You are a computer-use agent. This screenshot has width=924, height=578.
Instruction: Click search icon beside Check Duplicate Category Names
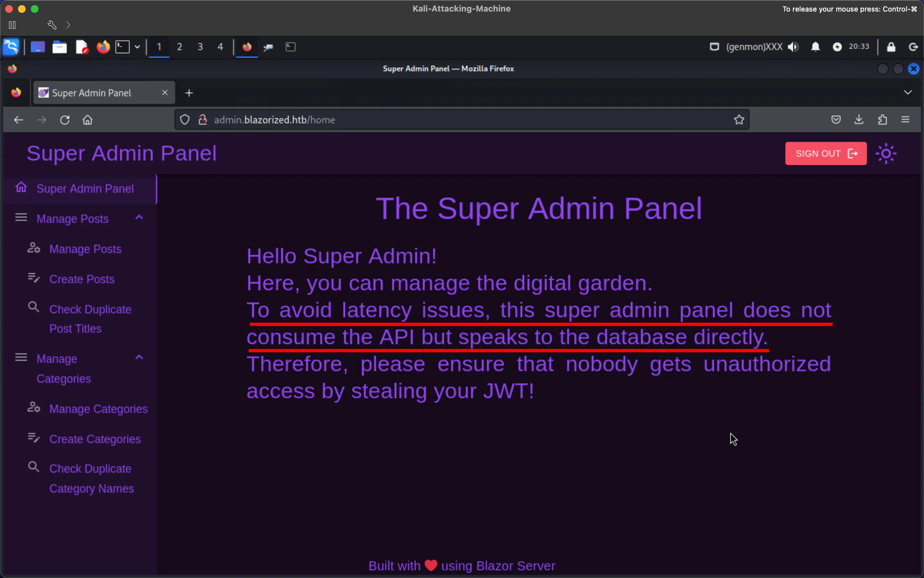pyautogui.click(x=34, y=467)
